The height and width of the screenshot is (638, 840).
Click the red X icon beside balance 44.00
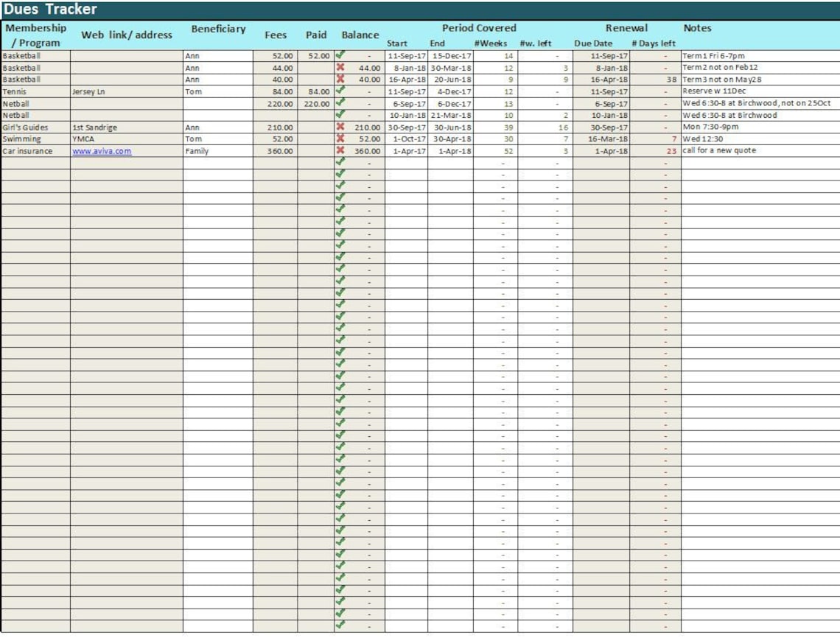click(x=340, y=67)
